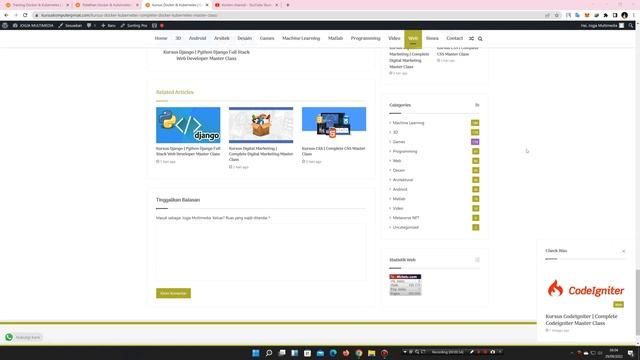Open the Django related article thumbnail
640x360 pixels.
click(x=188, y=125)
